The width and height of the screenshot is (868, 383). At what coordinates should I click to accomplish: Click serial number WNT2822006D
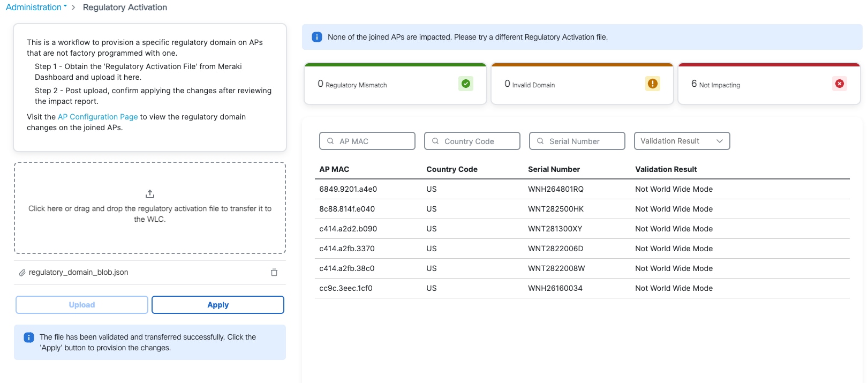pos(556,249)
